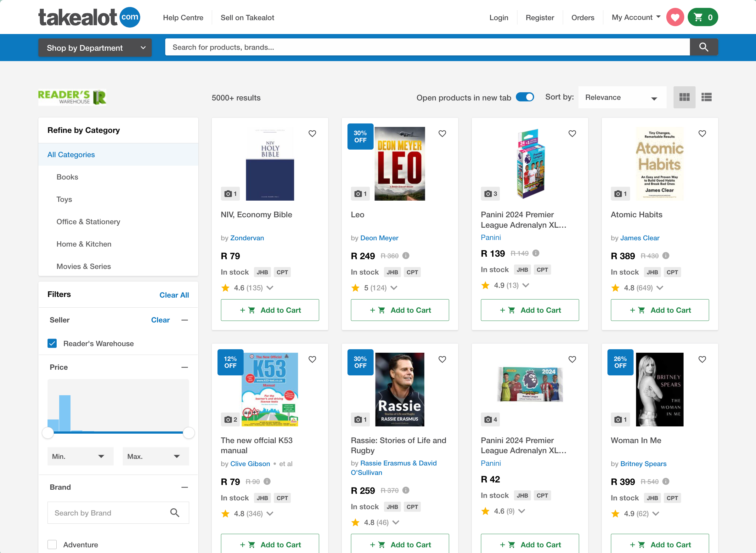Open the wishlist heart icon in header
This screenshot has height=553, width=756.
pos(675,17)
